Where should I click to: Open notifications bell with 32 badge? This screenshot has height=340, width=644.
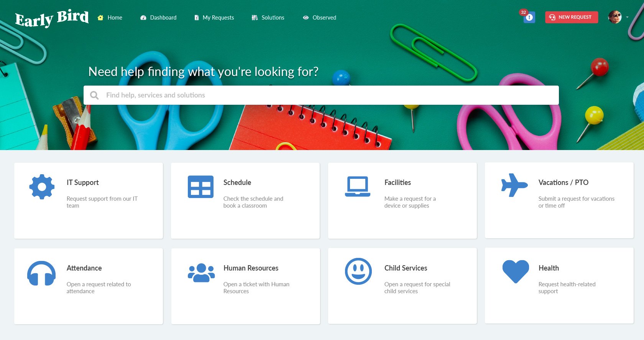[x=529, y=17]
